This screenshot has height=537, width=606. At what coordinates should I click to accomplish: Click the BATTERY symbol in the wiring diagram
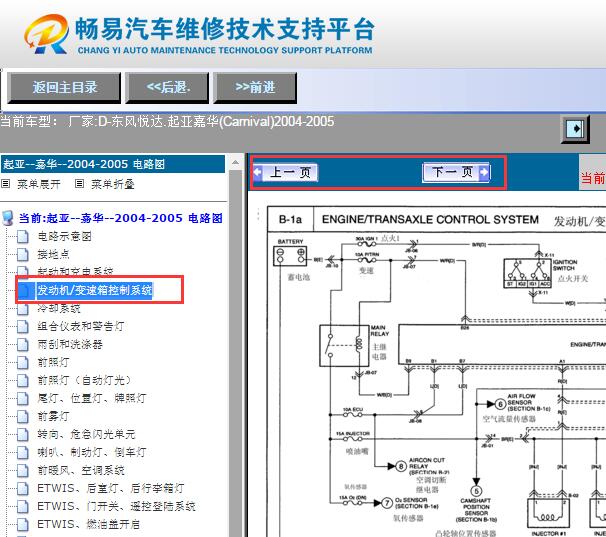coord(290,256)
